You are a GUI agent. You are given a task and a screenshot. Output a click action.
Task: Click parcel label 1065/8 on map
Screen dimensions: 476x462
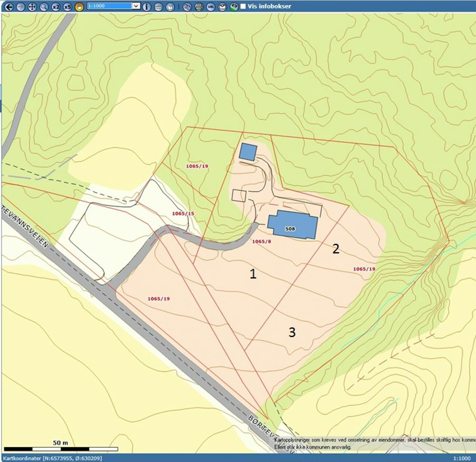pyautogui.click(x=261, y=241)
